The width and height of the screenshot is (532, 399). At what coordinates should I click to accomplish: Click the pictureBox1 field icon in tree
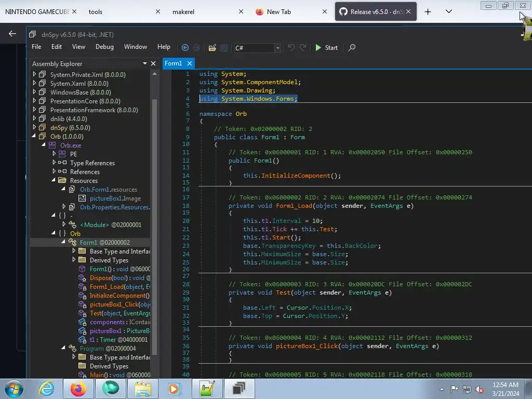82,330
